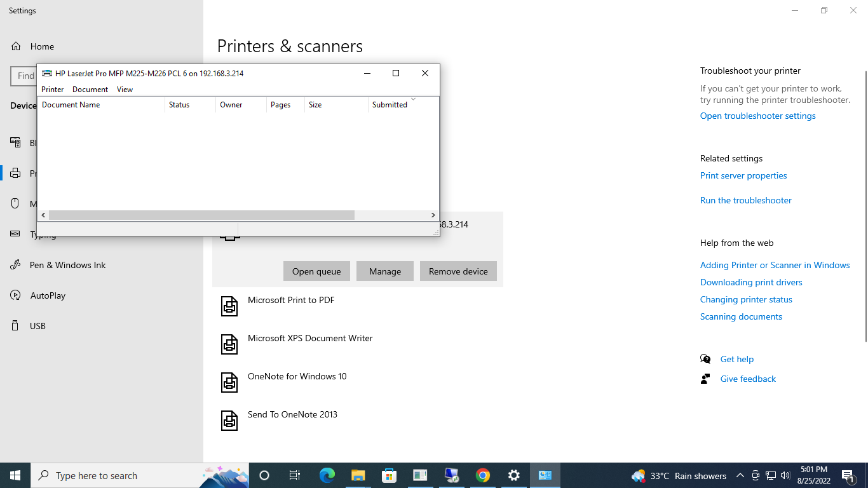
Task: Minimize the HP LaserJet queue window
Action: coord(367,73)
